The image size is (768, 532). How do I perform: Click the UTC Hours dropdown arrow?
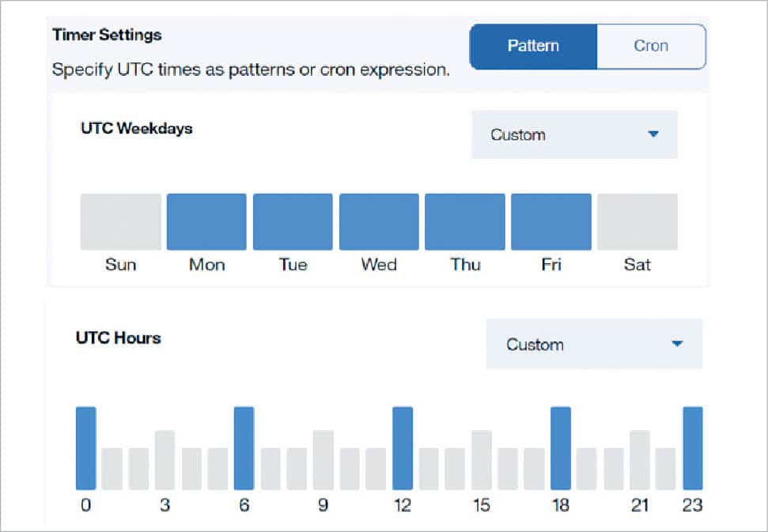click(676, 345)
